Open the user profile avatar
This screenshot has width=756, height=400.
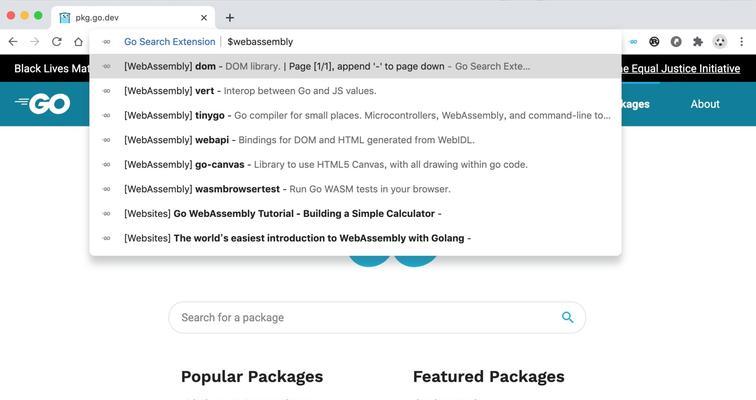point(720,42)
